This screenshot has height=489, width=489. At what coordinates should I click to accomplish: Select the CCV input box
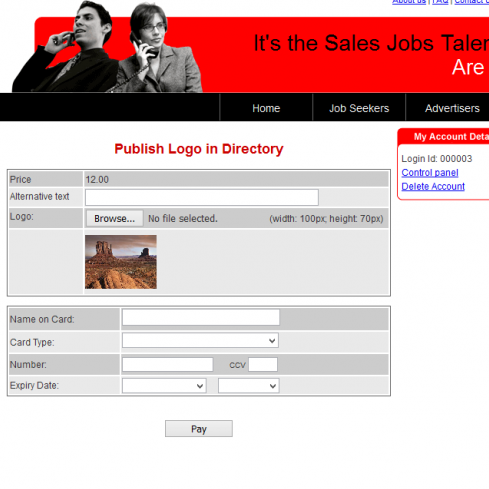coord(263,364)
